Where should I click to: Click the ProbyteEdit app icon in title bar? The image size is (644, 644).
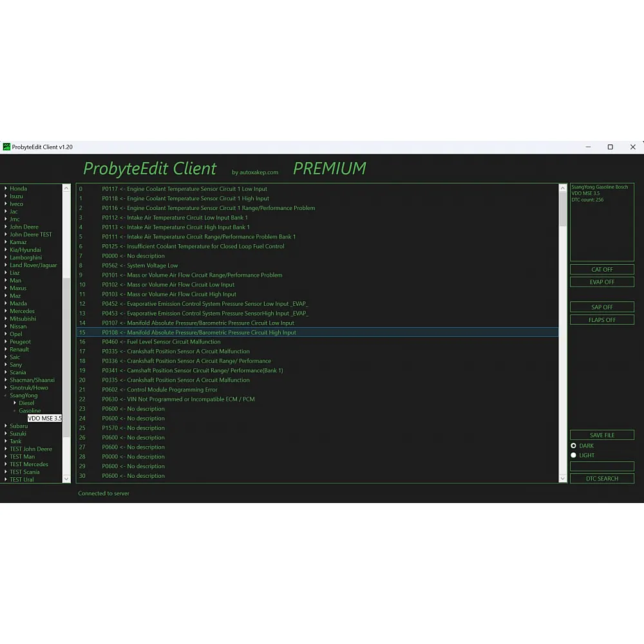(7, 147)
